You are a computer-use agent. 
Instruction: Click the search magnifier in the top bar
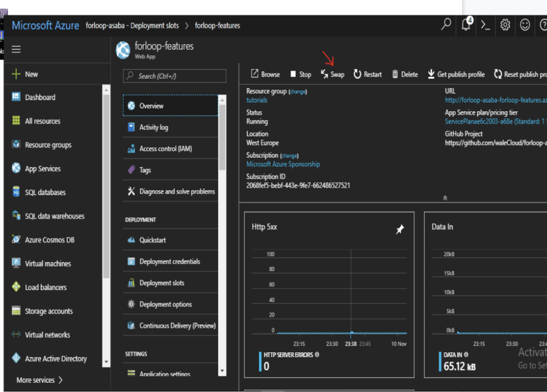[446, 24]
